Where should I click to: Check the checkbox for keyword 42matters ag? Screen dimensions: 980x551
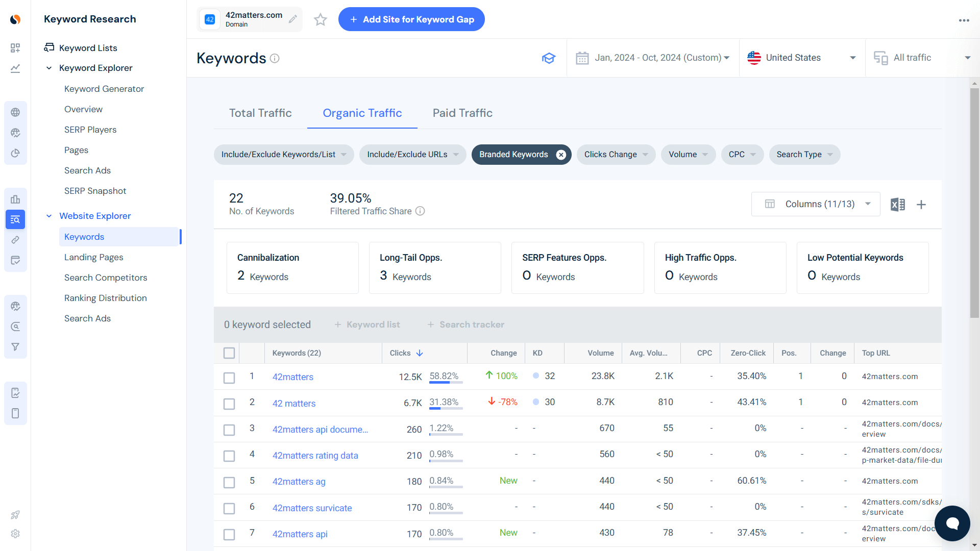[x=229, y=482]
